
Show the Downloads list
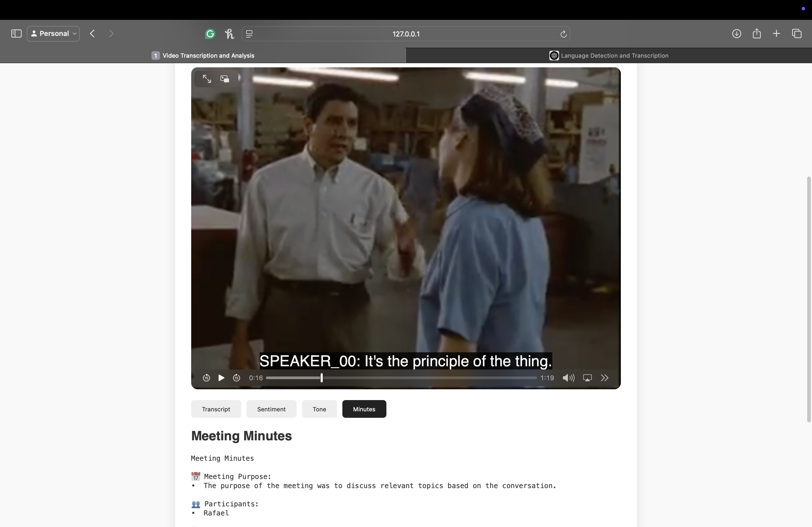point(736,33)
